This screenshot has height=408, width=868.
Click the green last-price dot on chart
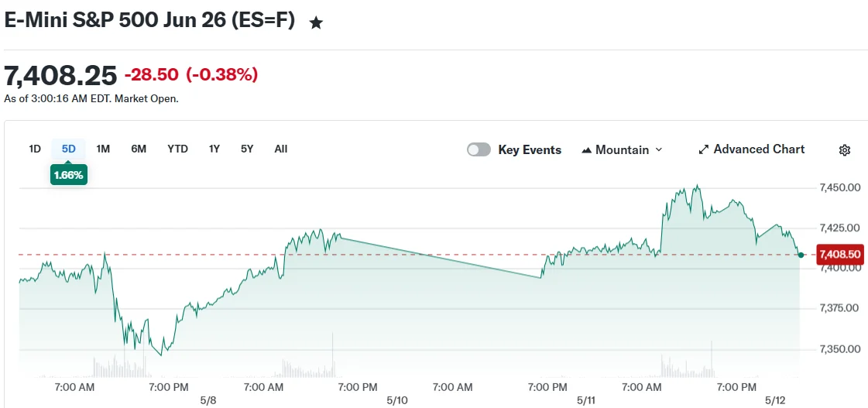pos(801,255)
